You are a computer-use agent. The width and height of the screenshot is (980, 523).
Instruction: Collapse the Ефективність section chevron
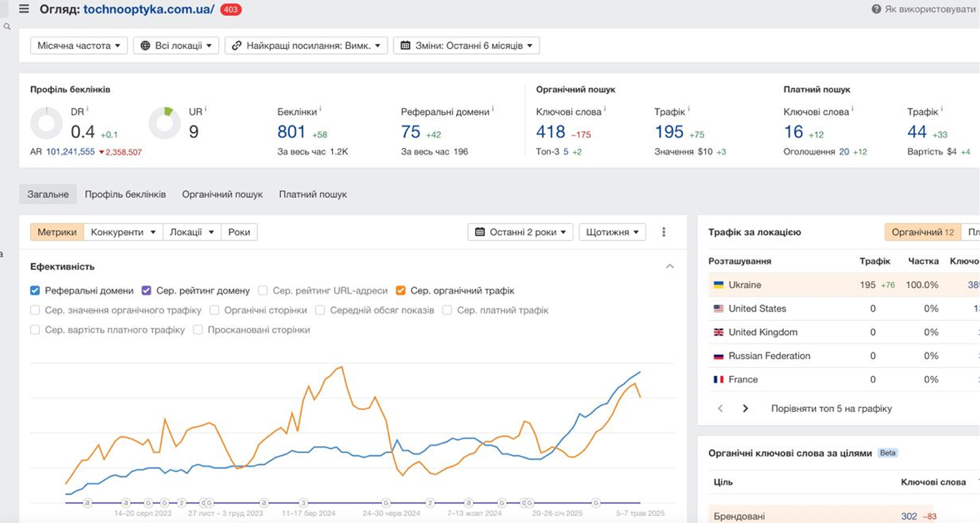670,266
